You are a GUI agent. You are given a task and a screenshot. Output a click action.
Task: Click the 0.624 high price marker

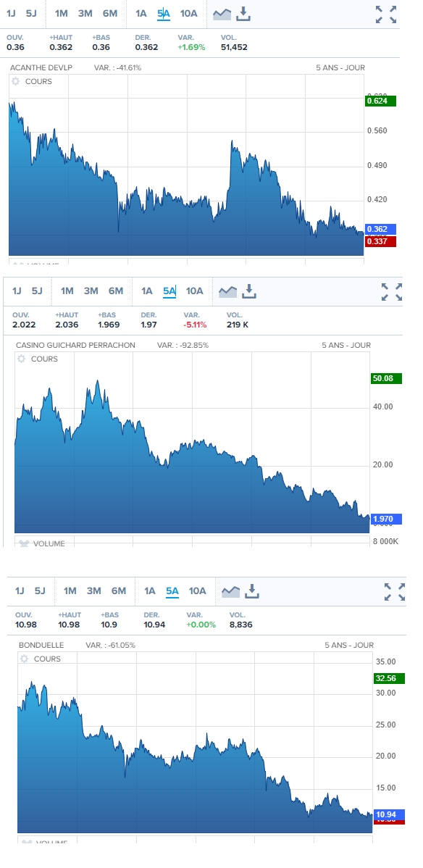coord(380,101)
